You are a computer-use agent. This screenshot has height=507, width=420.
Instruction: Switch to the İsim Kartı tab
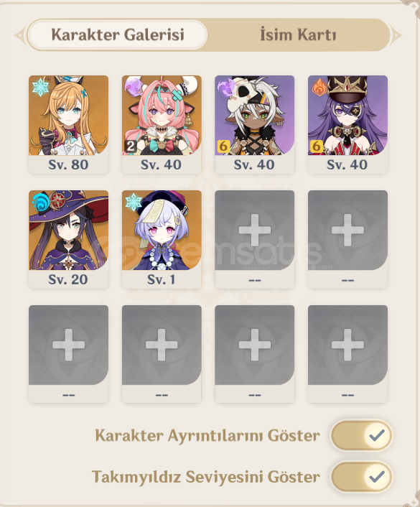298,35
